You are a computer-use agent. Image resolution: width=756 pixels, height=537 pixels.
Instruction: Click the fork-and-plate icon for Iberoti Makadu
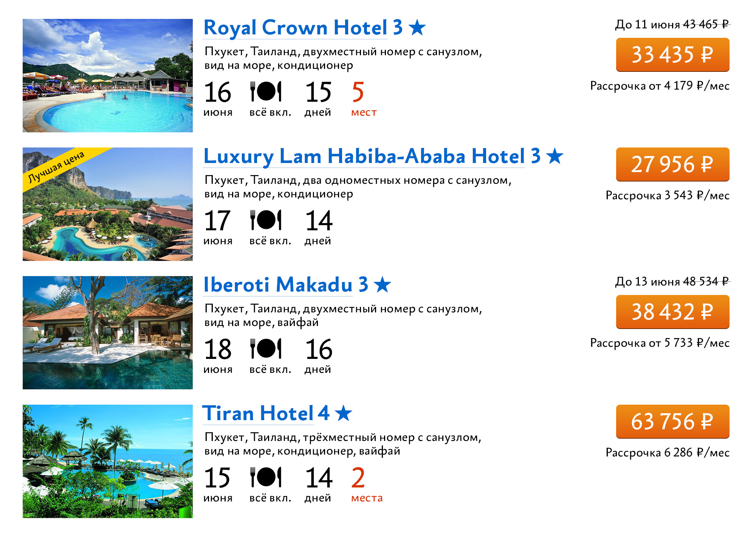(x=266, y=349)
